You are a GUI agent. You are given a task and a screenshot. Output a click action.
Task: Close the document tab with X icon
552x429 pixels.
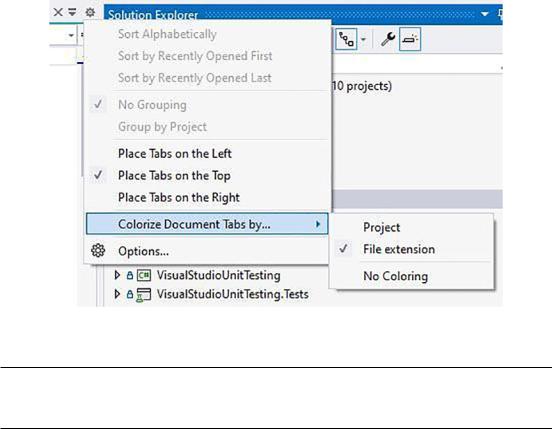58,12
